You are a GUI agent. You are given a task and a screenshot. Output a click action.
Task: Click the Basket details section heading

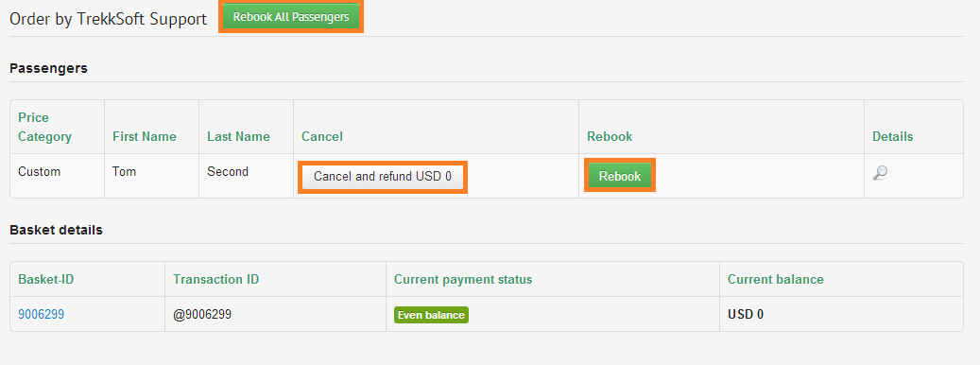[x=57, y=230]
